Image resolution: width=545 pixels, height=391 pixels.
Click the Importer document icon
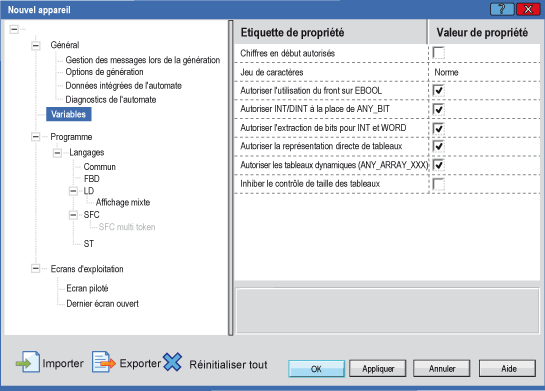[28, 363]
